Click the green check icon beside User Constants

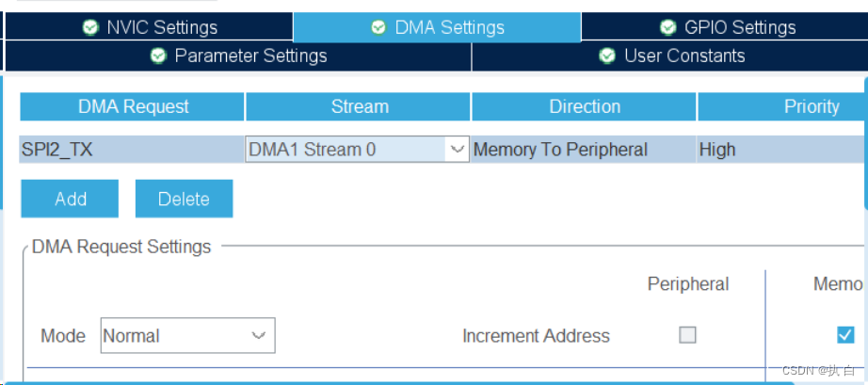tap(608, 56)
